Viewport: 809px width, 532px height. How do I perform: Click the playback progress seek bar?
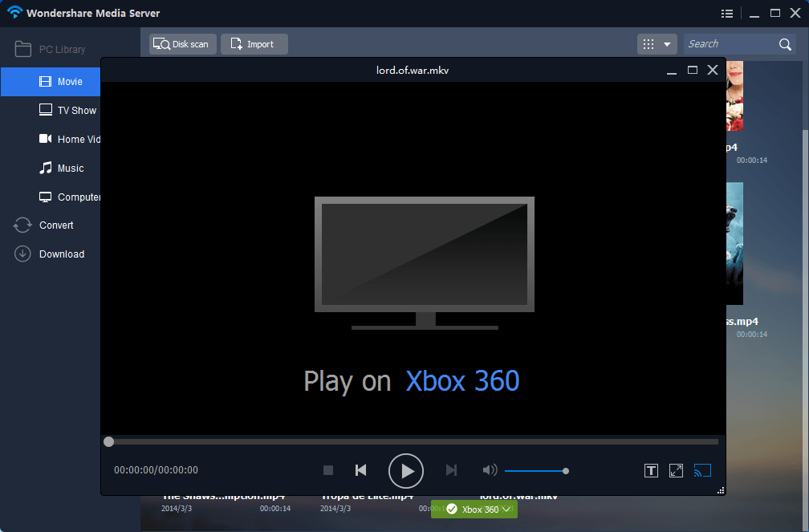(413, 441)
